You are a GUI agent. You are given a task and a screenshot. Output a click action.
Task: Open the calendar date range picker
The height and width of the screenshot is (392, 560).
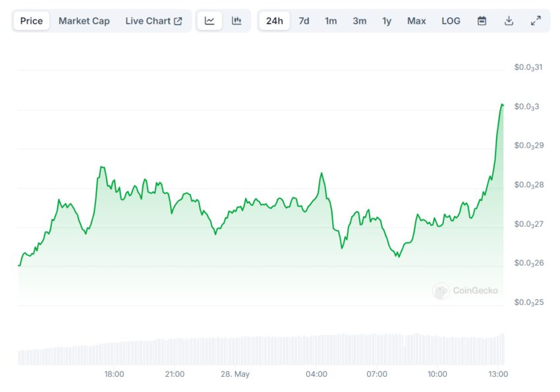[482, 20]
